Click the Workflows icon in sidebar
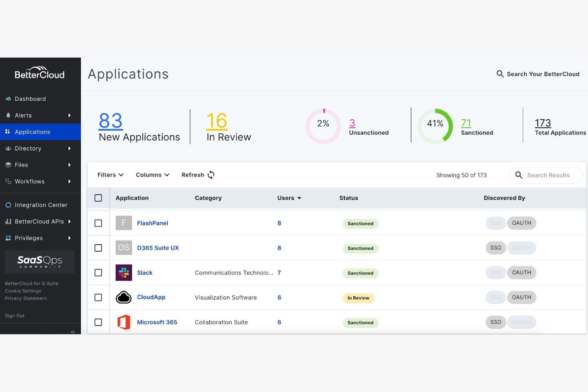The width and height of the screenshot is (588, 392). pos(8,181)
